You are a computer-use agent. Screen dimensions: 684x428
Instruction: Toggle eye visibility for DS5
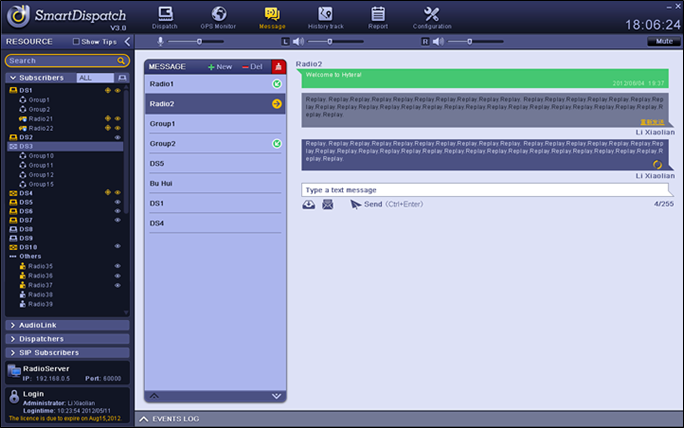(117, 202)
